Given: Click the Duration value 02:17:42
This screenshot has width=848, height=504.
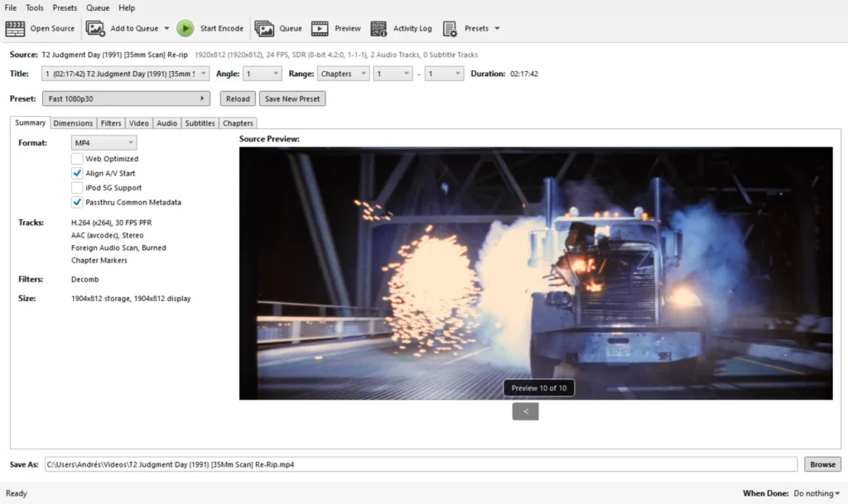Looking at the screenshot, I should click(x=524, y=74).
